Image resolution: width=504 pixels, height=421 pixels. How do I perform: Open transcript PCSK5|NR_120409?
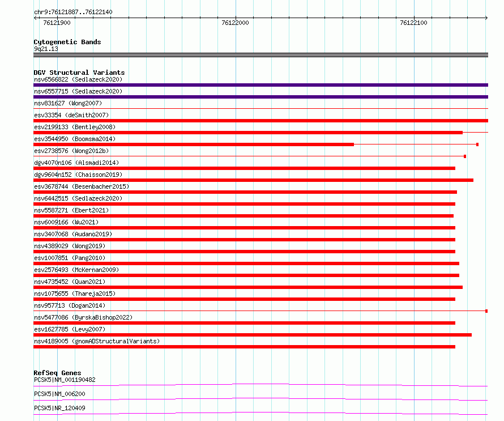tap(59, 408)
